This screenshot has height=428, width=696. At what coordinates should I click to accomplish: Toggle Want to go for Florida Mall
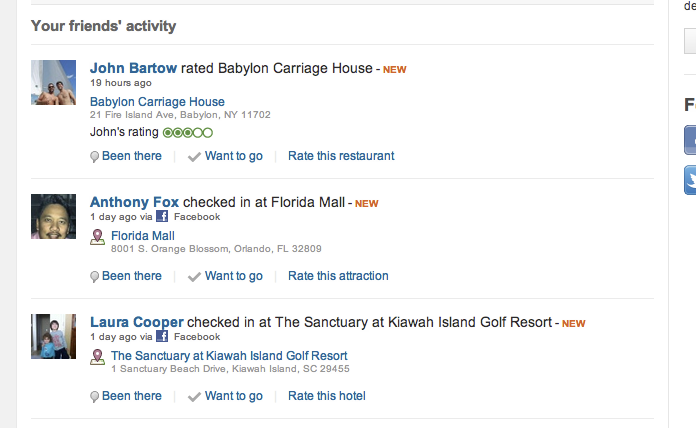[226, 276]
